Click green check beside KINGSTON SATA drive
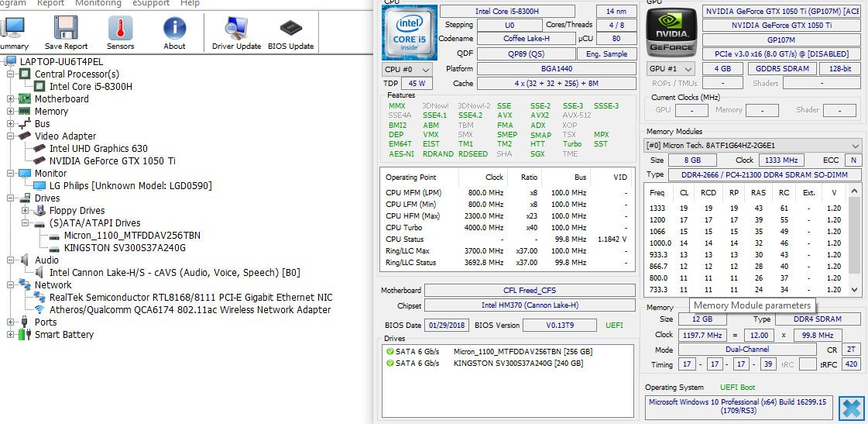868x424 pixels. (x=390, y=363)
